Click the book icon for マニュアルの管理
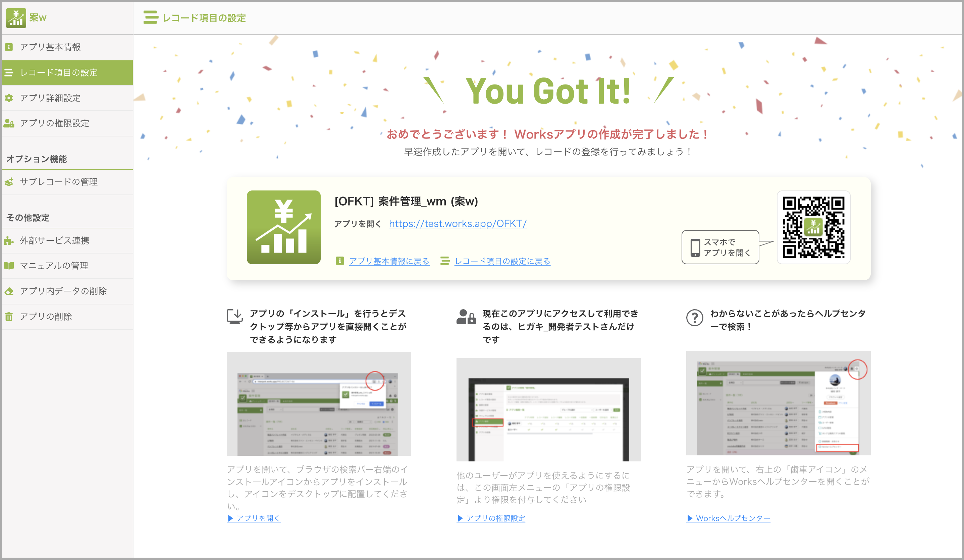 [x=9, y=266]
